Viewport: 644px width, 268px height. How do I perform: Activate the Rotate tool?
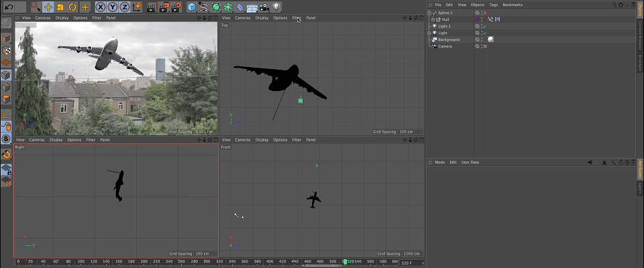click(72, 7)
